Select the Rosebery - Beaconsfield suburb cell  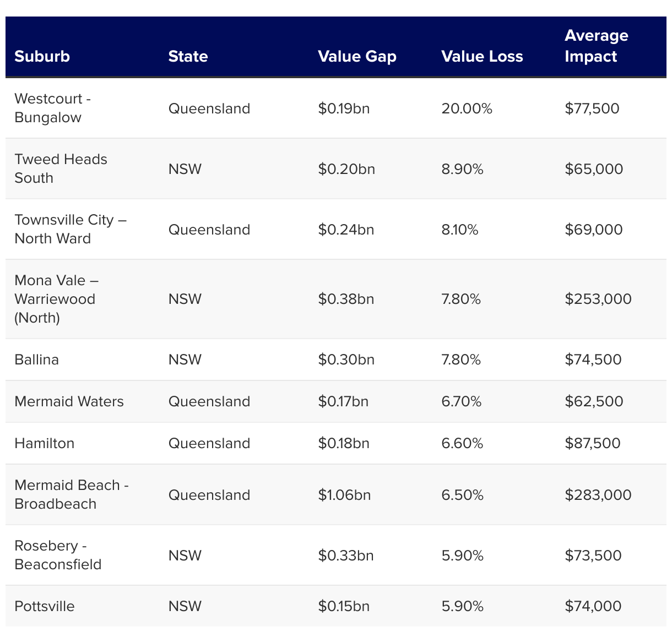(58, 555)
